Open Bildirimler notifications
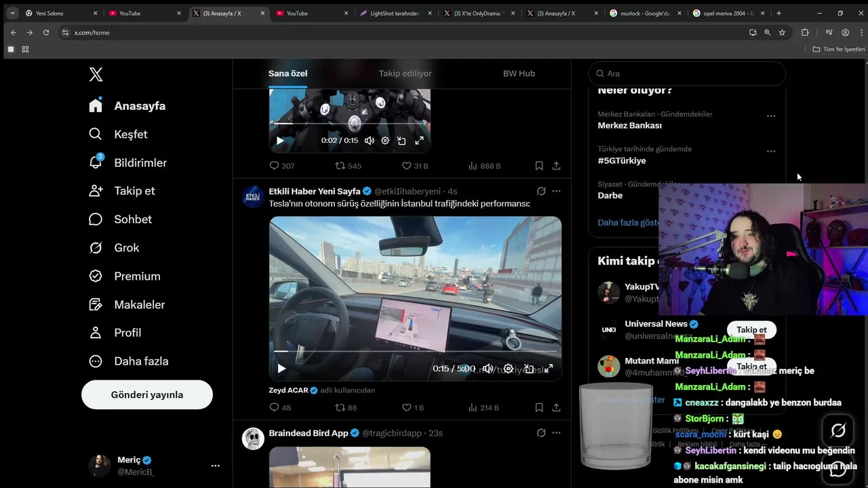This screenshot has height=488, width=868. [x=127, y=163]
